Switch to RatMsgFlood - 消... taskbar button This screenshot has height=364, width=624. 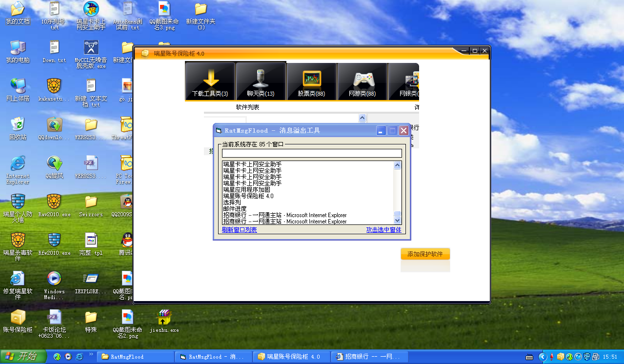click(213, 357)
